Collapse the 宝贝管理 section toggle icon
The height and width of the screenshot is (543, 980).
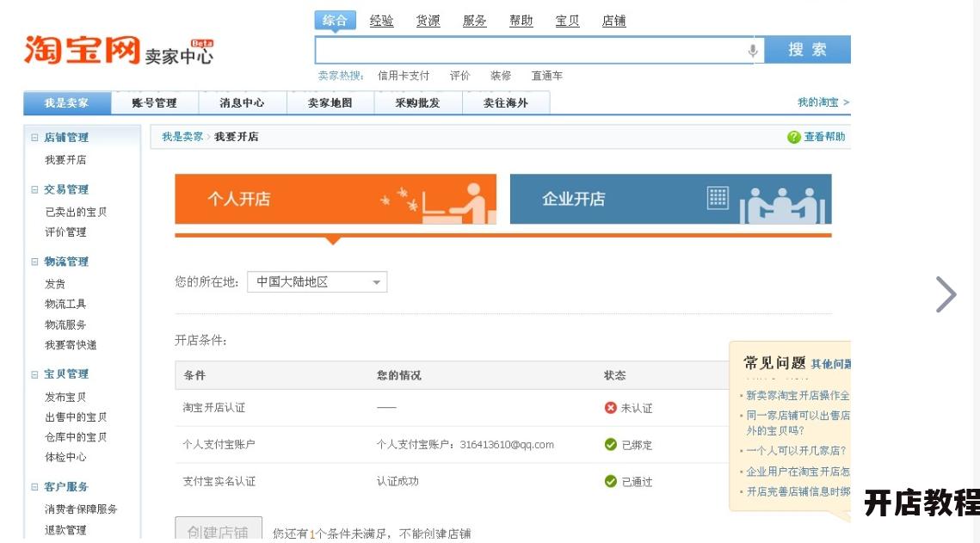pos(34,374)
